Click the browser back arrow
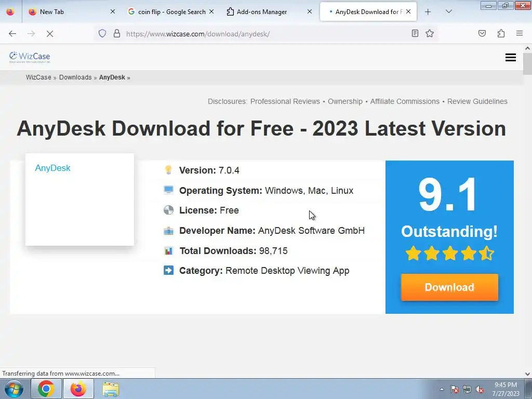This screenshot has width=532, height=399. click(x=12, y=34)
